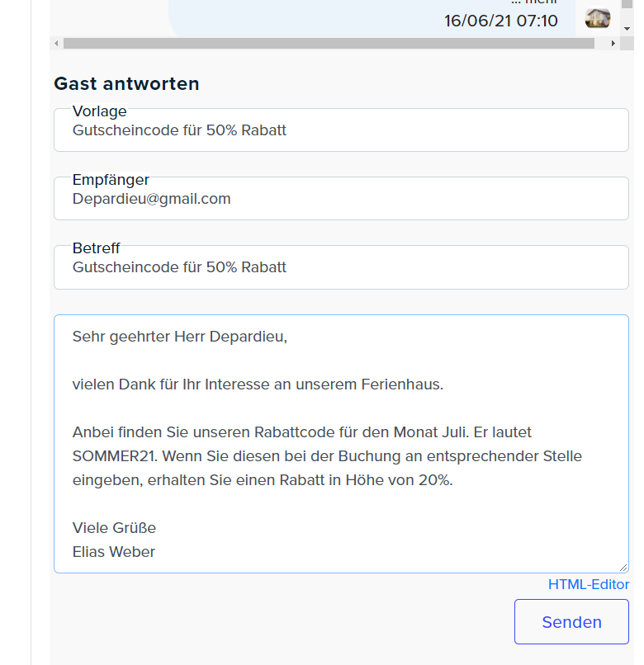Click the Empfänger field label
The image size is (644, 665).
[111, 180]
